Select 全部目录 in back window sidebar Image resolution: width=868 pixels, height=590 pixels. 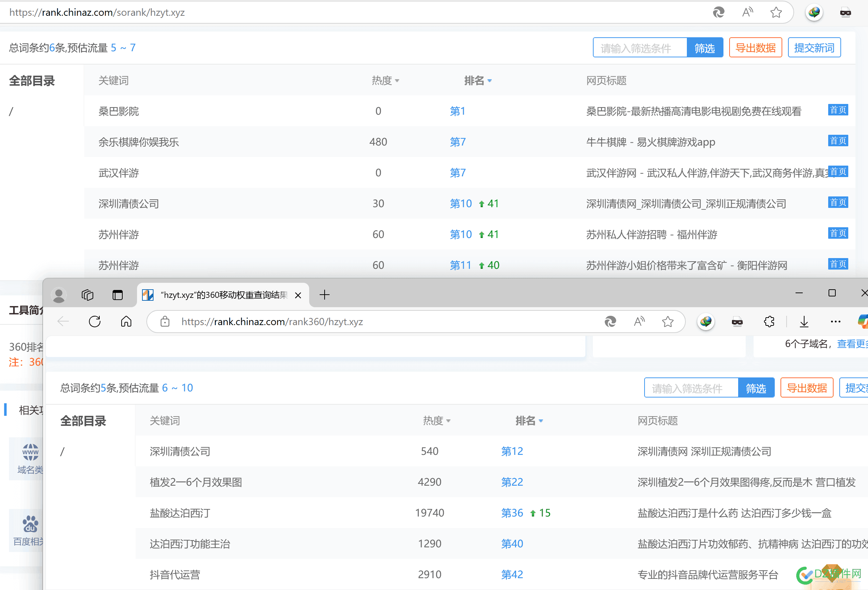tap(32, 81)
